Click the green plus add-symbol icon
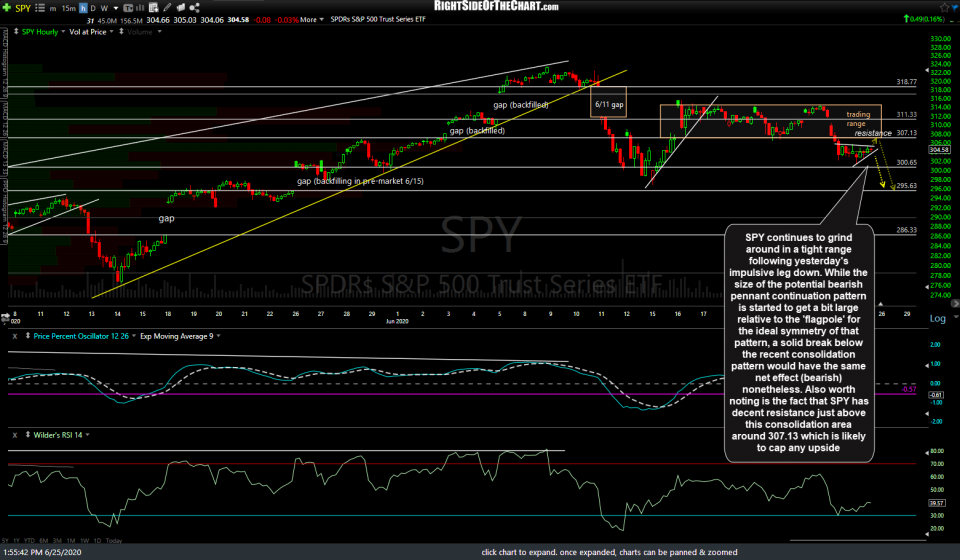The width and height of the screenshot is (960, 560). tap(7, 7)
